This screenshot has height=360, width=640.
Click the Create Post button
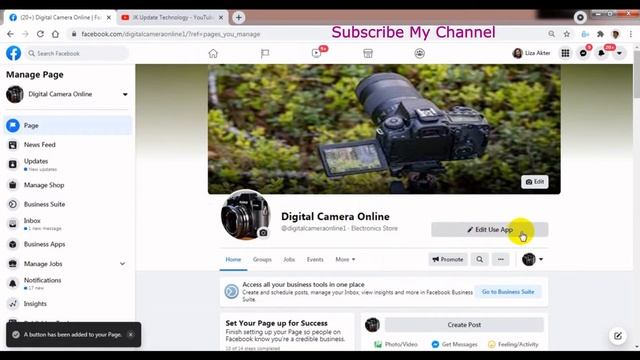click(x=464, y=325)
